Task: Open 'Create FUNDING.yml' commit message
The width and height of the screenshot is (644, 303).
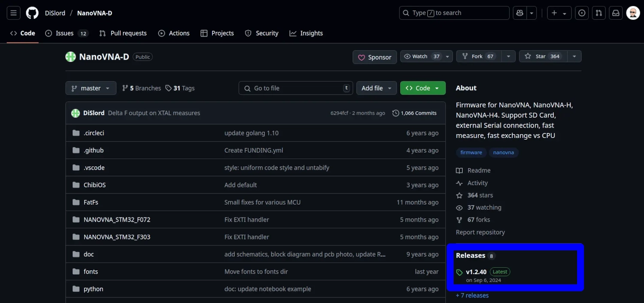Action: (254, 150)
